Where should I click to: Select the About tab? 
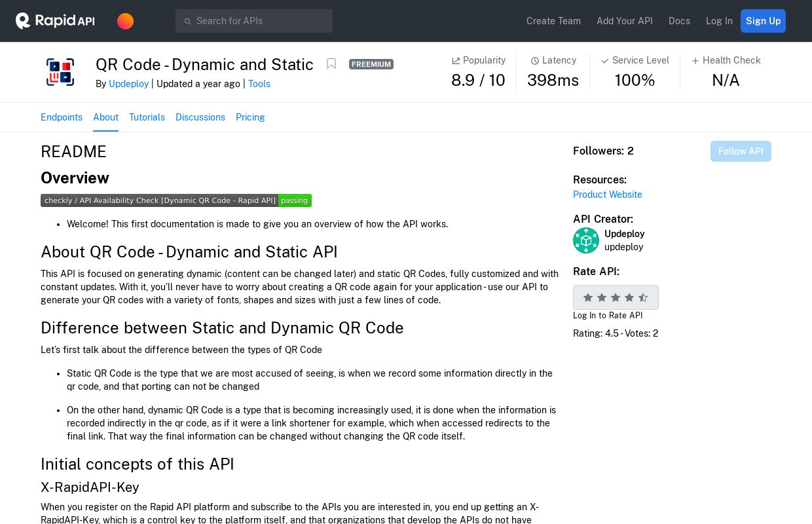[105, 117]
